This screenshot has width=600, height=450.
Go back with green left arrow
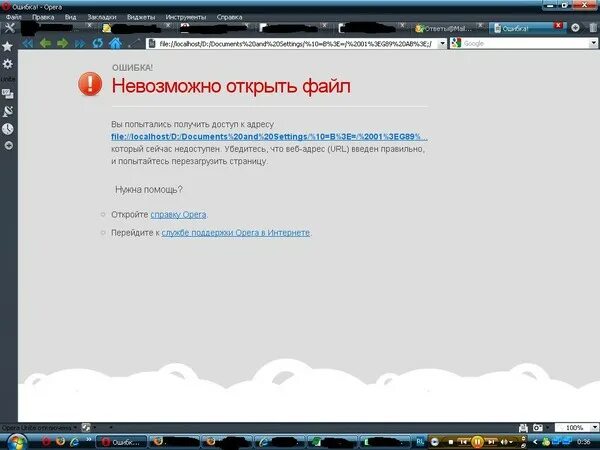coord(45,43)
